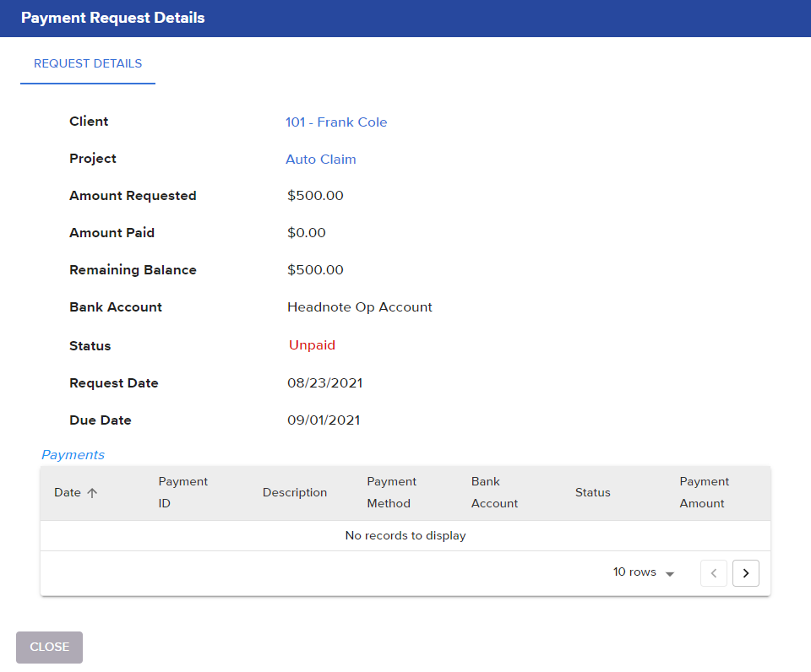Sort by the Payment Method column header

tap(391, 493)
